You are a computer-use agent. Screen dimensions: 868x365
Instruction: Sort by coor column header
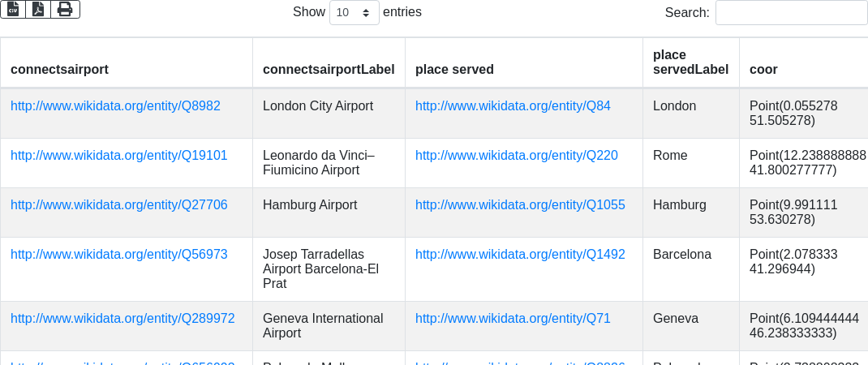click(763, 70)
